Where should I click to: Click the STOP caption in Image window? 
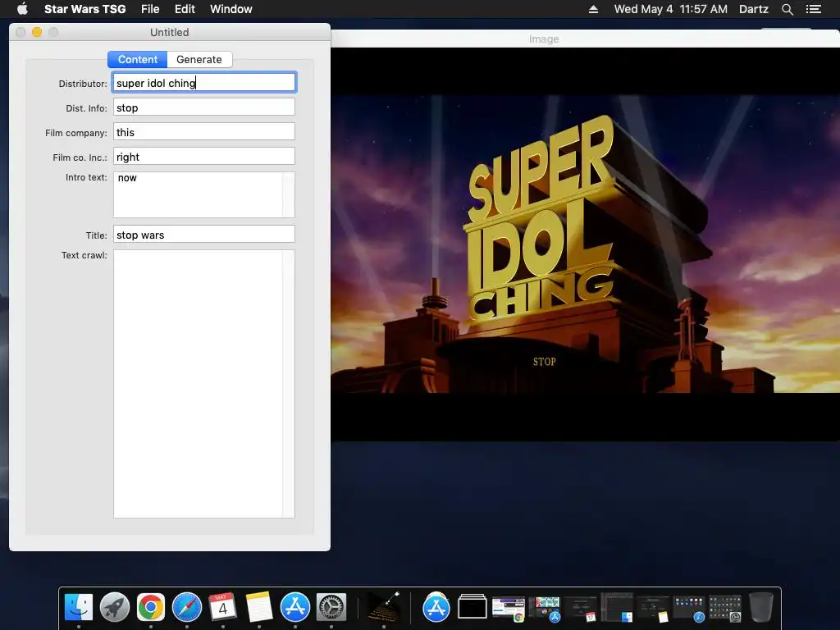pos(545,362)
